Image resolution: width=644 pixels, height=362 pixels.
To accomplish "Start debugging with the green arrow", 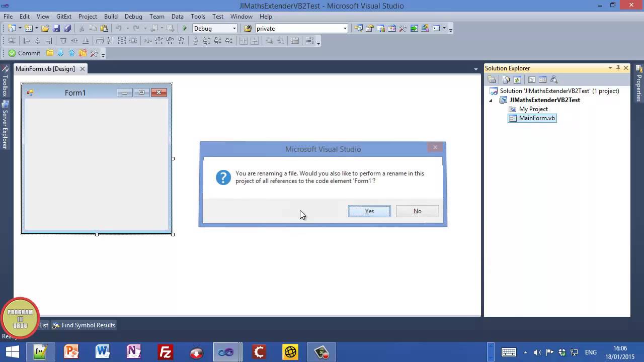I will (185, 28).
